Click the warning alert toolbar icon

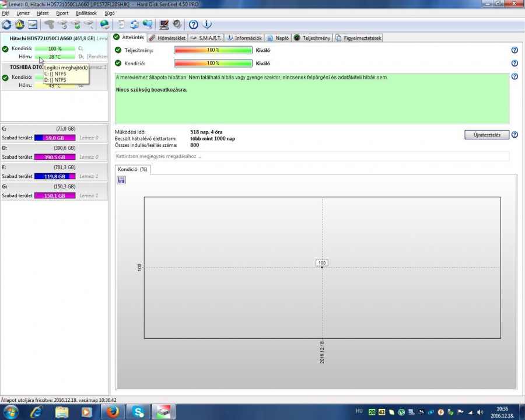(x=20, y=24)
